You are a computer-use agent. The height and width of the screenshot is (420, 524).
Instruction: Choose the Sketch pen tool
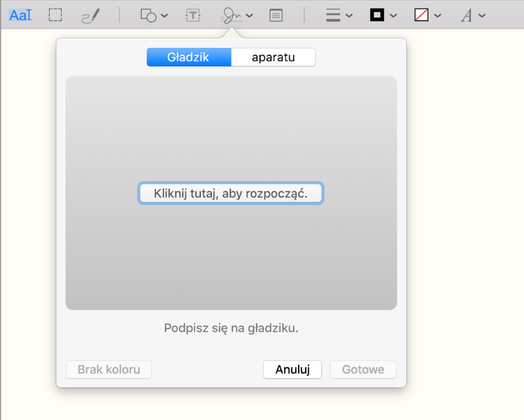tap(91, 15)
